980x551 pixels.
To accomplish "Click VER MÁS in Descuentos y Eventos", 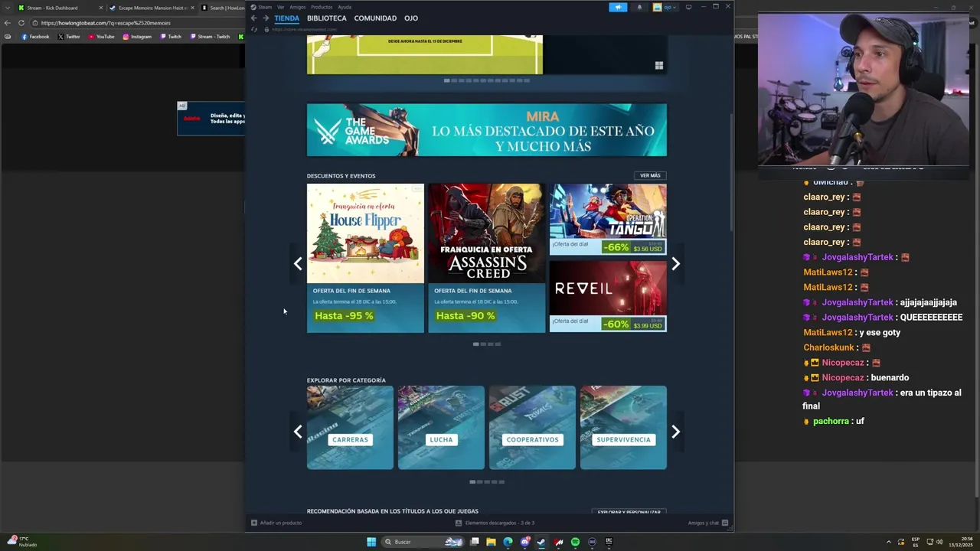I will [650, 176].
